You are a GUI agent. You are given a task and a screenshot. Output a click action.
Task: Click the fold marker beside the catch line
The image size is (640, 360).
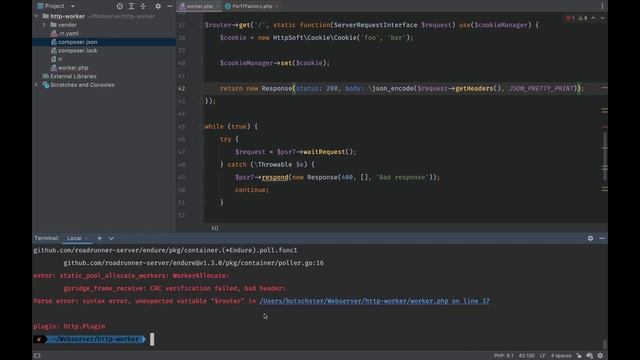(x=202, y=164)
